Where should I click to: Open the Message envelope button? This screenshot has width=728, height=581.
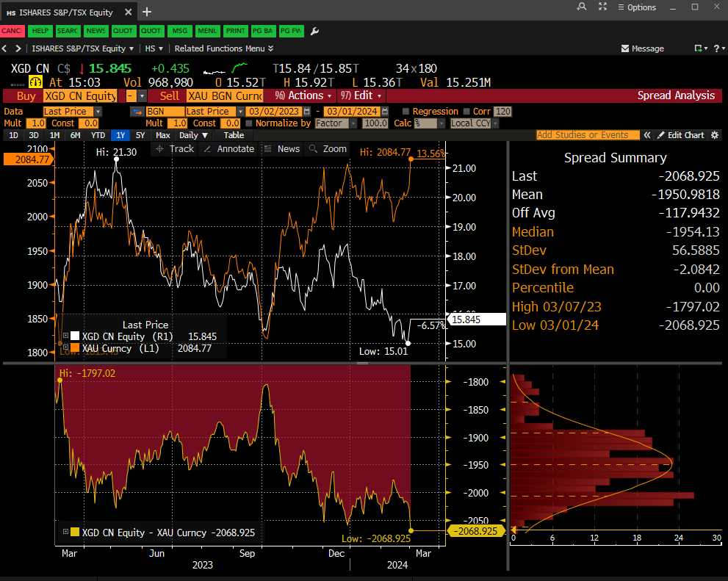tap(643, 48)
